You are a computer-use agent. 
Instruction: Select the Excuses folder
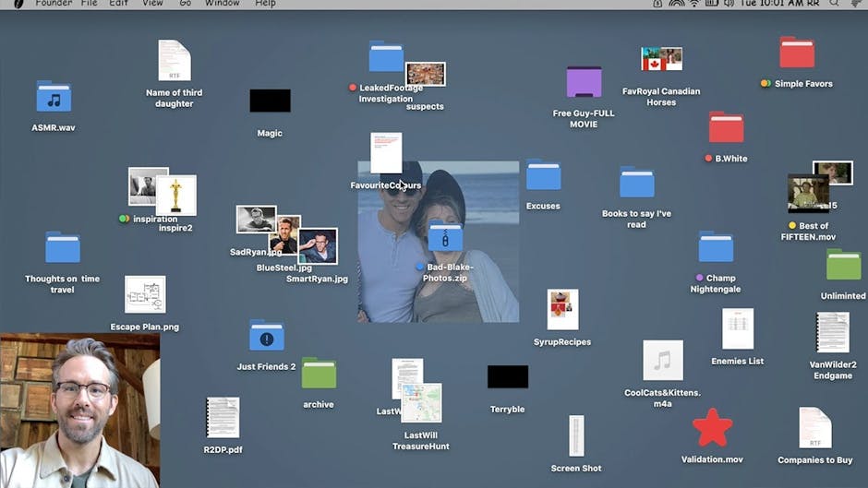click(x=543, y=175)
